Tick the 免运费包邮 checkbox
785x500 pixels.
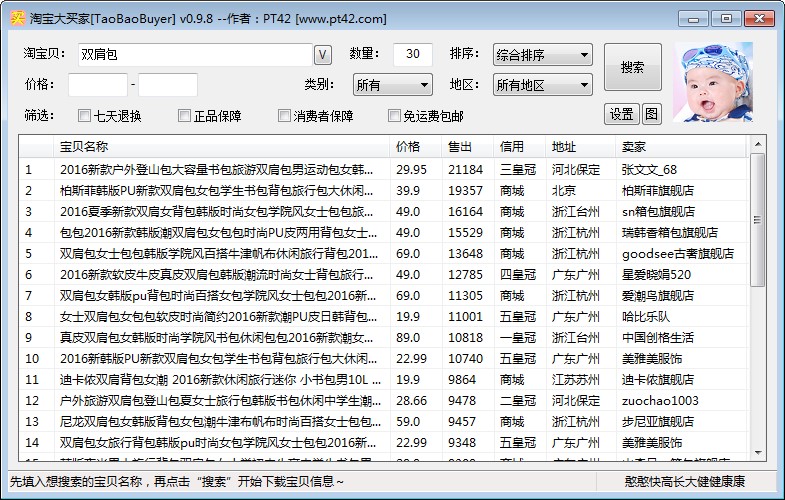tap(395, 116)
